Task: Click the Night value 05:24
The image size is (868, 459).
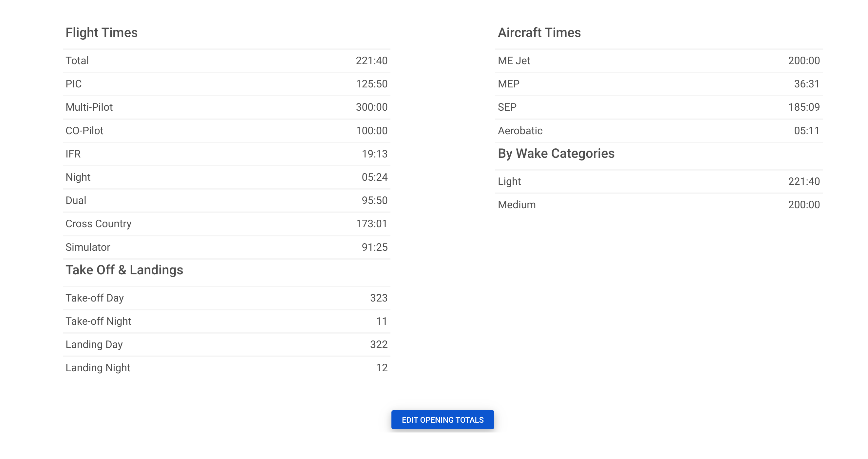Action: coord(375,177)
